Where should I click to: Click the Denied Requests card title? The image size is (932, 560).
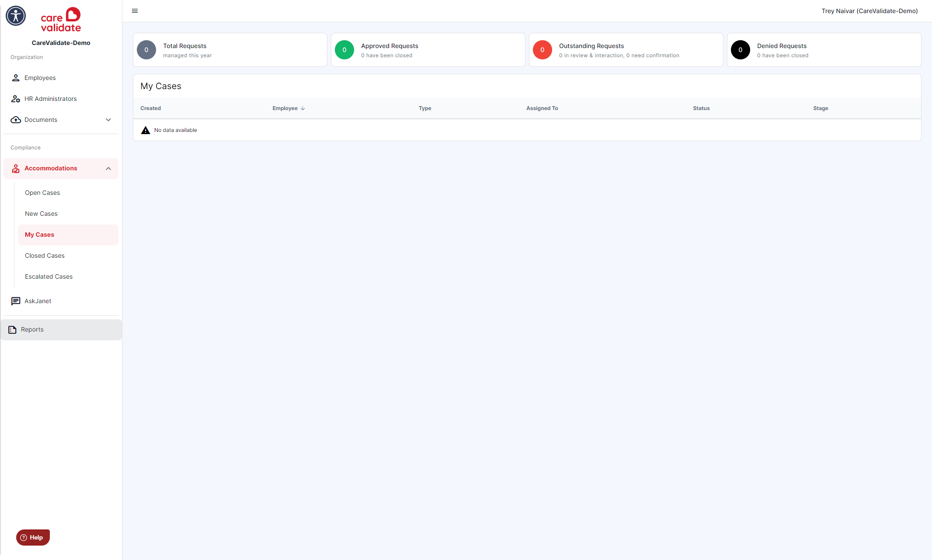coord(782,46)
